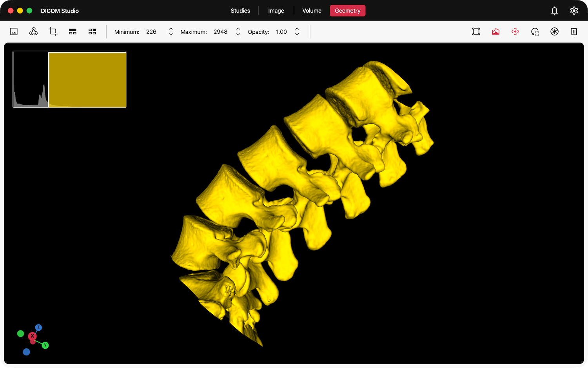Screen dimensions: 588x368
Task: Increase the Maximum threshold value
Action: tap(238, 29)
